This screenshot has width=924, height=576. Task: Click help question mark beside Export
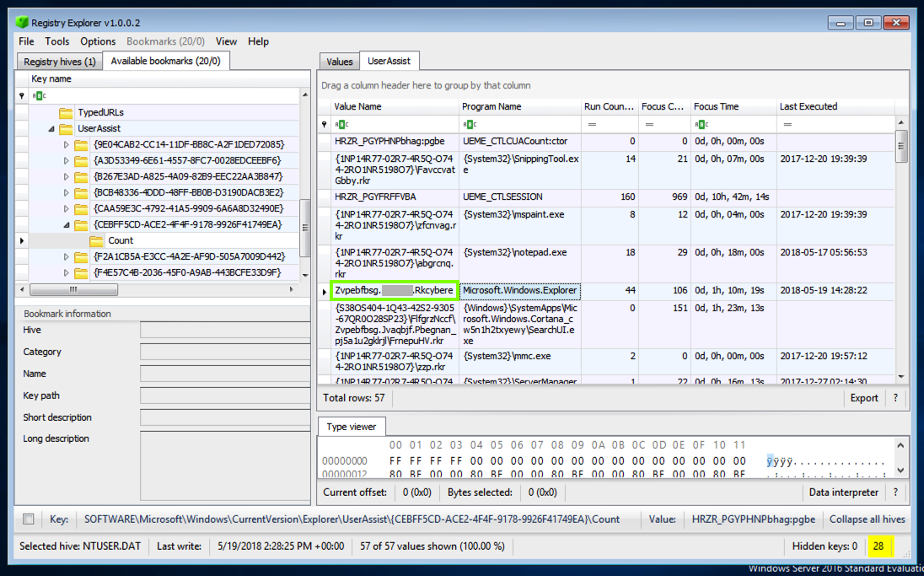tap(895, 398)
